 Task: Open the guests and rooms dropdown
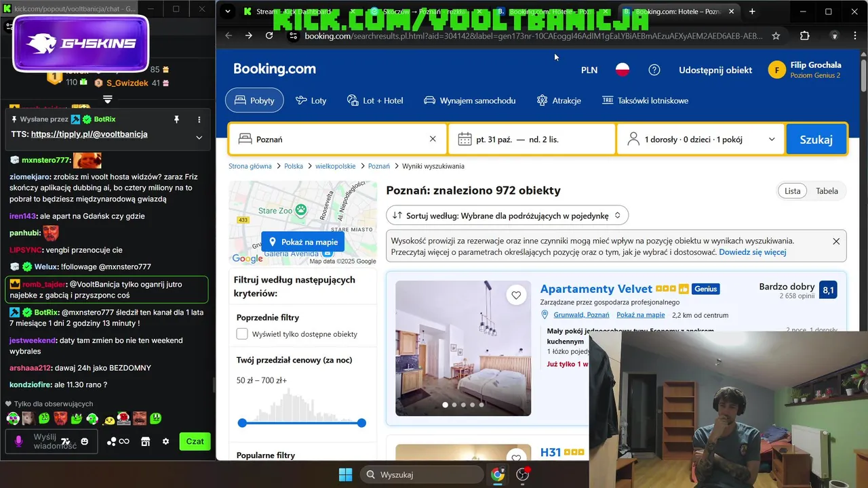click(701, 139)
